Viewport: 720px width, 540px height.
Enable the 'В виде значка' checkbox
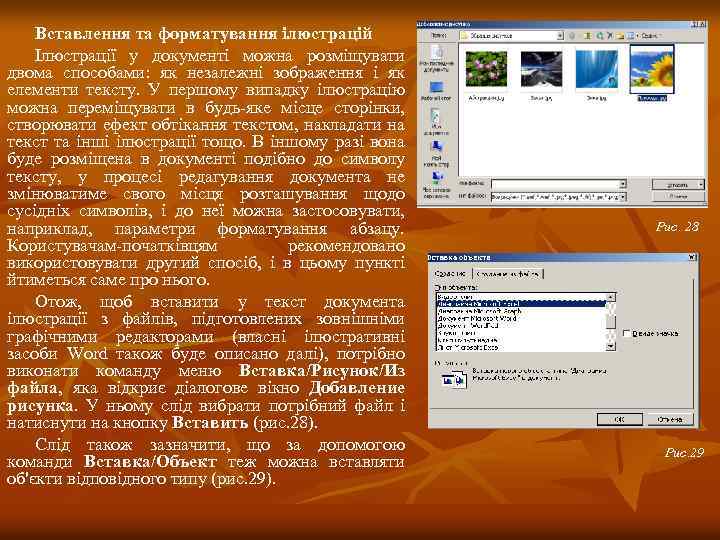click(626, 333)
